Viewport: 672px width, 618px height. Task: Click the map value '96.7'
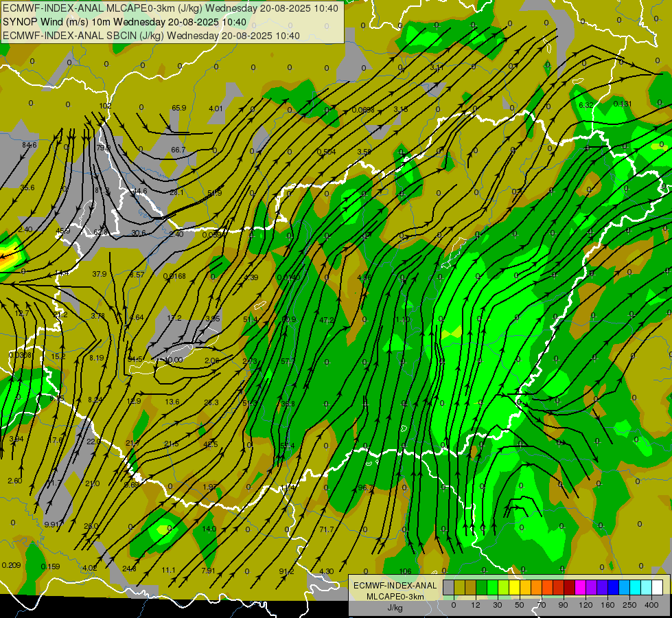click(365, 488)
